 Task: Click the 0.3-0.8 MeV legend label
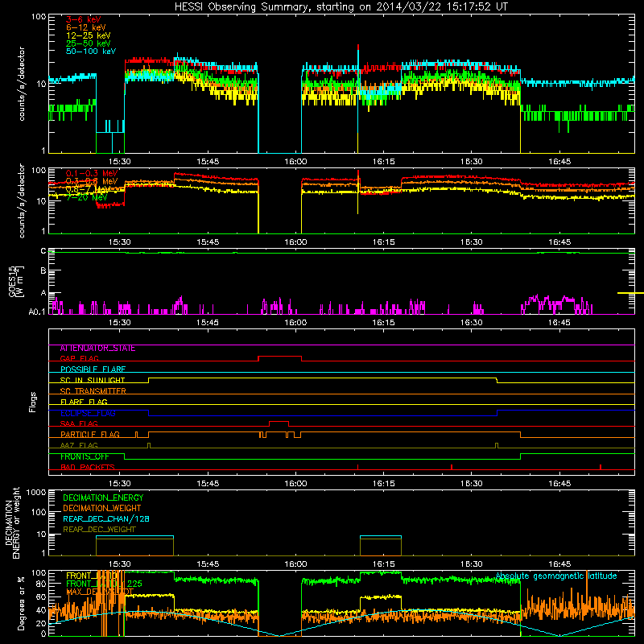pos(92,181)
